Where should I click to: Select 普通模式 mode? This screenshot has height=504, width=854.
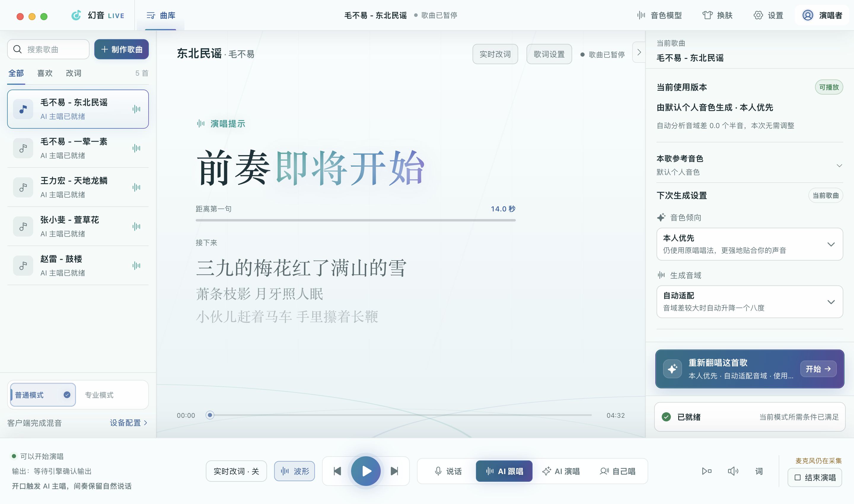(43, 395)
